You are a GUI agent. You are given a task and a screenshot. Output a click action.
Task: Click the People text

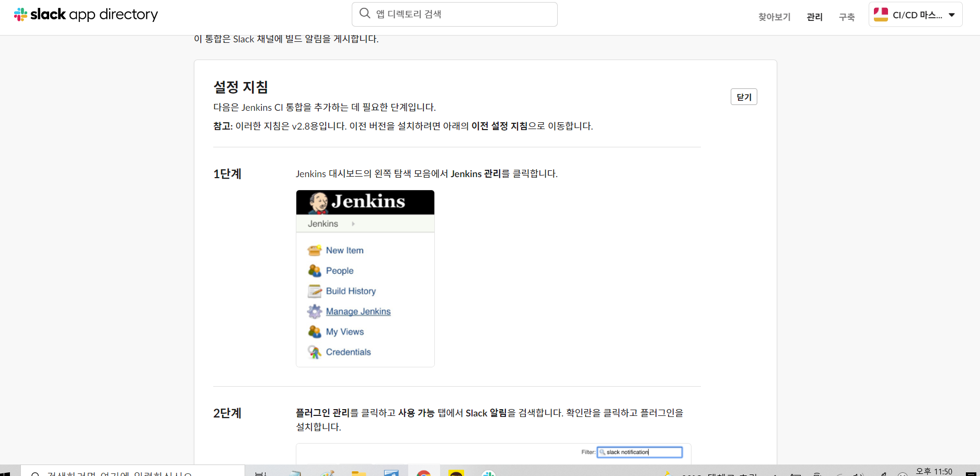click(x=340, y=271)
